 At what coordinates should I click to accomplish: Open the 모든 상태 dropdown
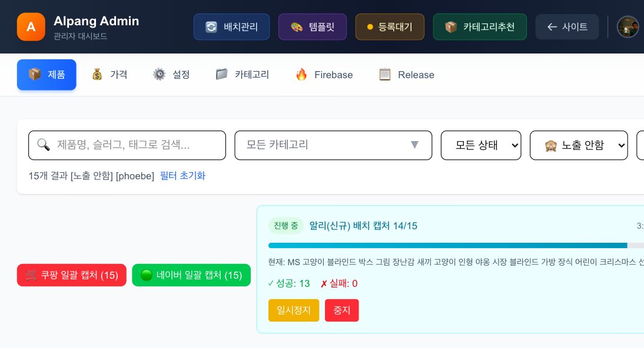pyautogui.click(x=481, y=145)
